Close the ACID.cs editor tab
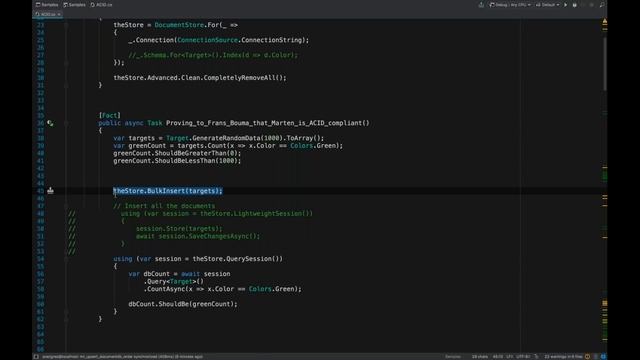640x360 pixels. [x=59, y=14]
